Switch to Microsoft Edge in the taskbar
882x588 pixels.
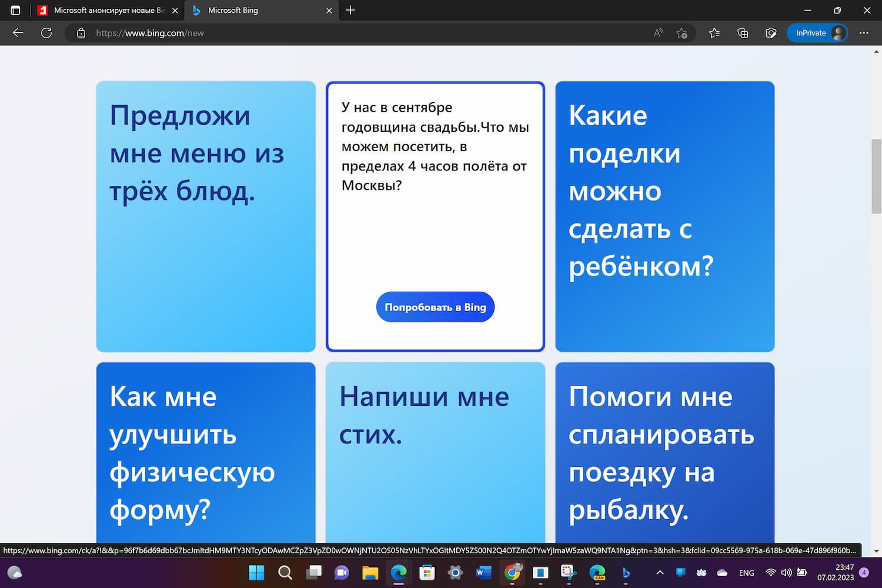399,573
